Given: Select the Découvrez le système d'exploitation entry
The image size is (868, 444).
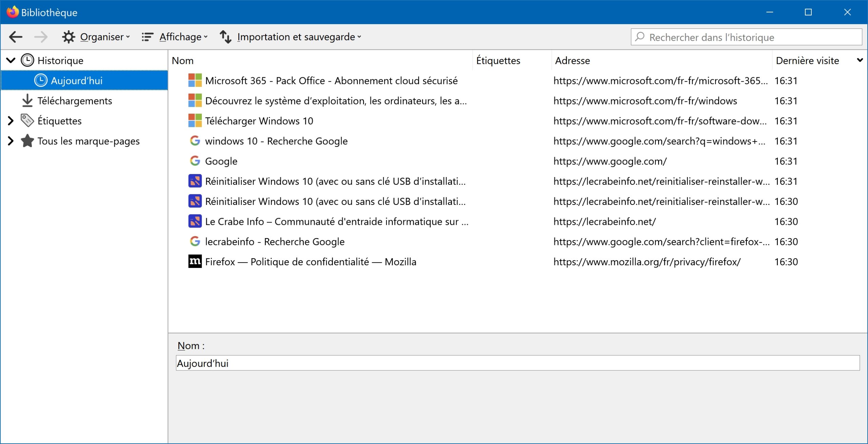Looking at the screenshot, I should (336, 101).
